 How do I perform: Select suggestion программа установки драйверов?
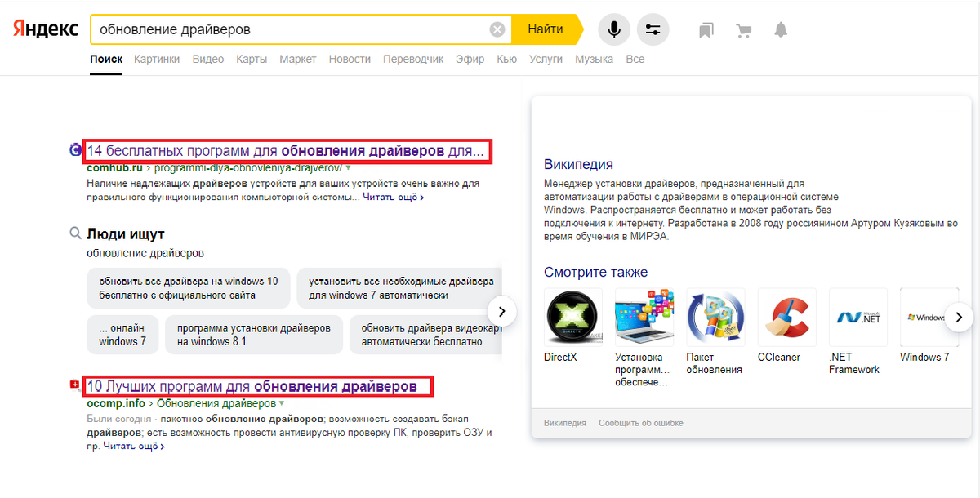pyautogui.click(x=254, y=335)
